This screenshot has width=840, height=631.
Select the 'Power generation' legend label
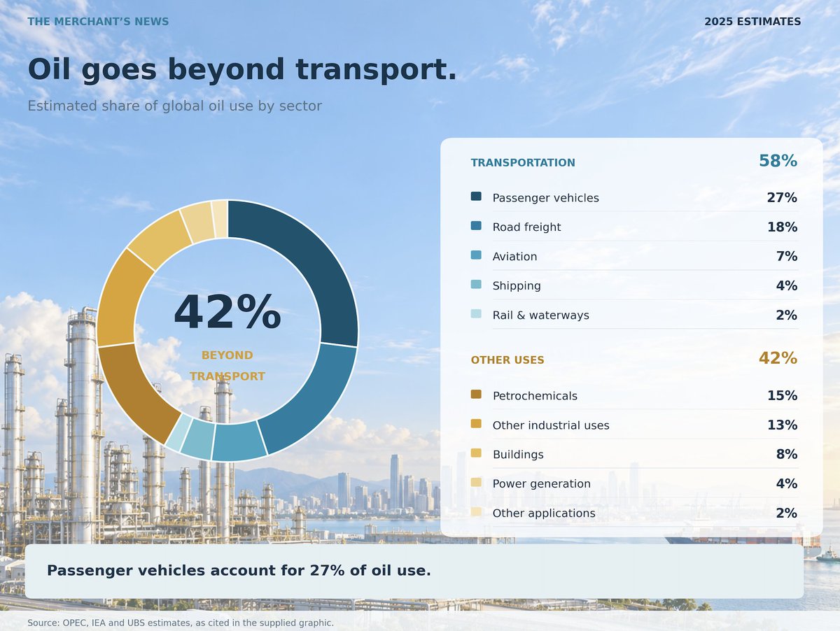[x=541, y=484]
